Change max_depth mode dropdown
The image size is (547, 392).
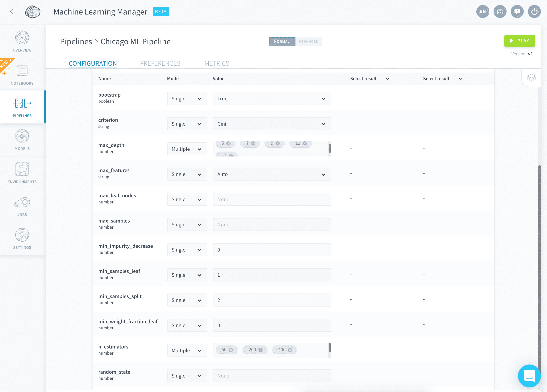pos(187,149)
